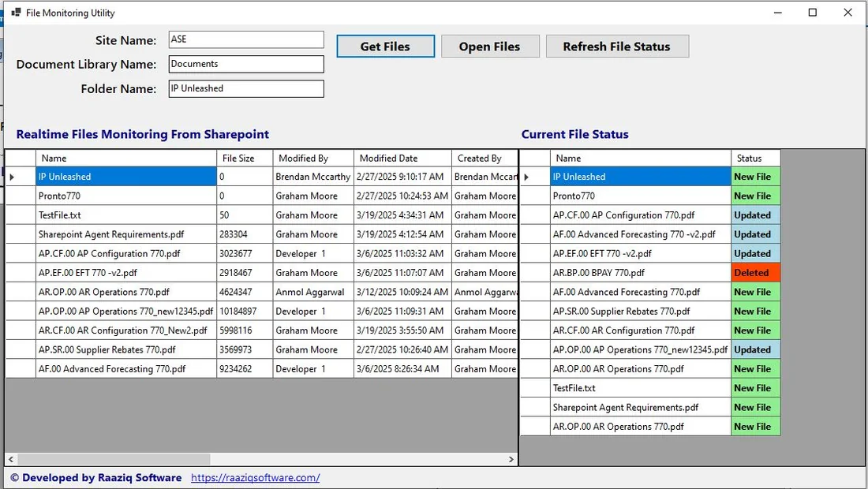Select TestFile.txt in Current File Status grid
This screenshot has height=489, width=868.
point(641,388)
